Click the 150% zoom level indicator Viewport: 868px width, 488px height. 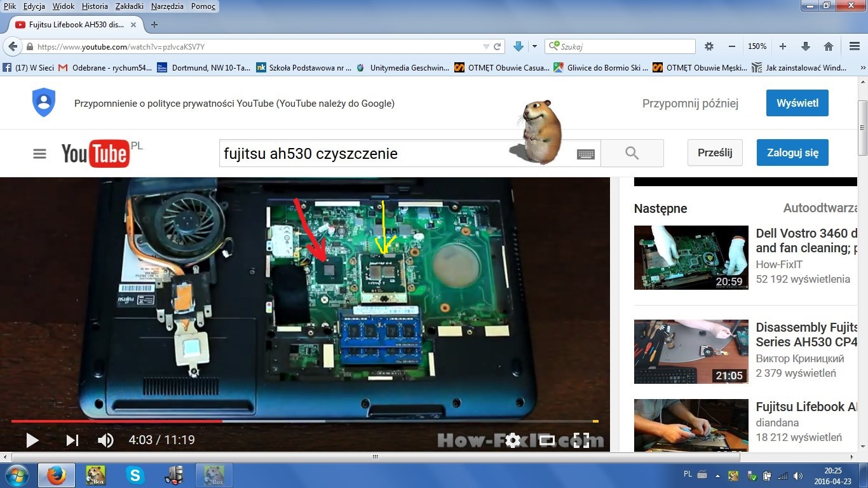coord(757,46)
